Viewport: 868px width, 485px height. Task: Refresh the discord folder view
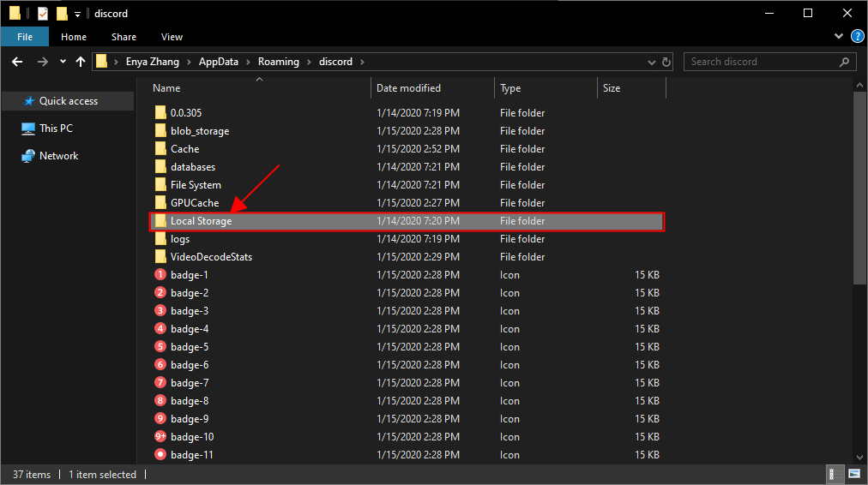666,62
